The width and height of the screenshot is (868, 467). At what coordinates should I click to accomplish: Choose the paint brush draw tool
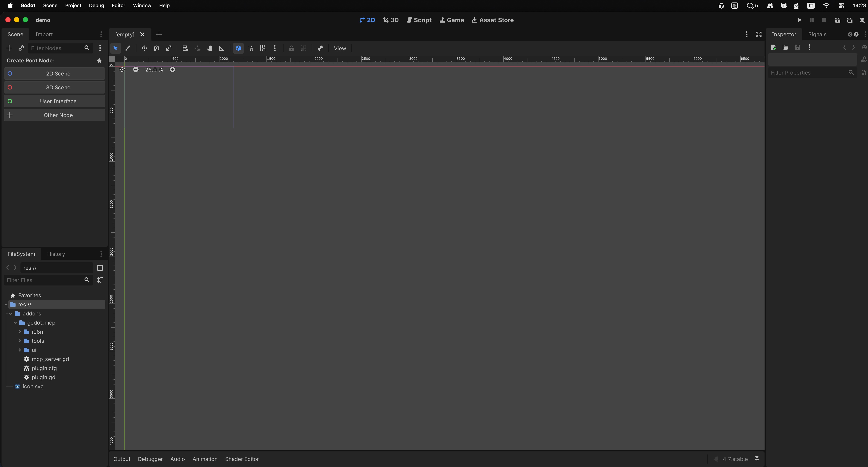coord(128,48)
